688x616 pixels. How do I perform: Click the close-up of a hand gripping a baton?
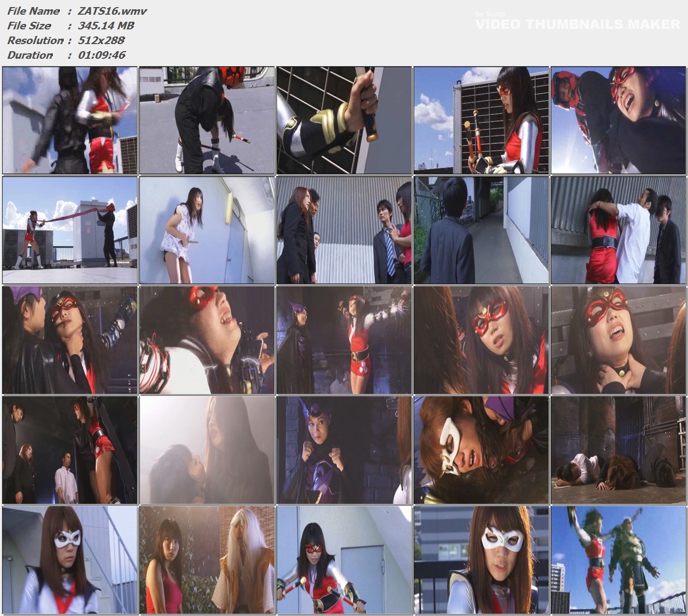pyautogui.click(x=344, y=120)
